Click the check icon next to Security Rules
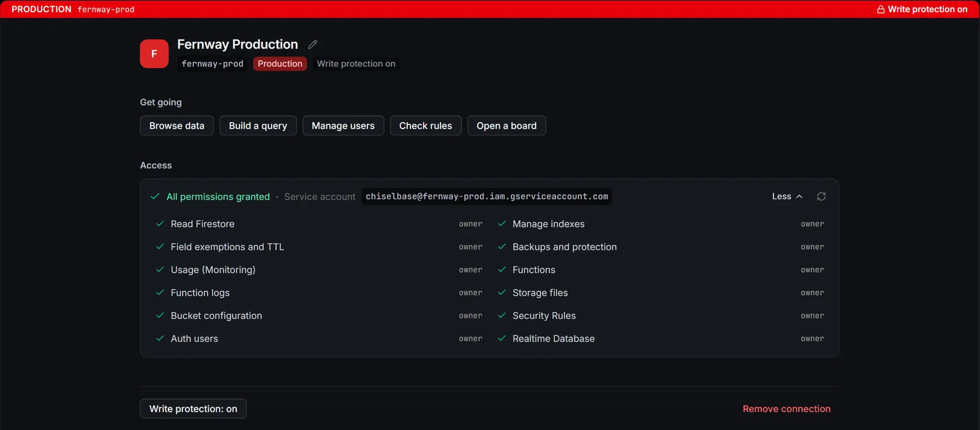Image resolution: width=980 pixels, height=430 pixels. pos(502,316)
